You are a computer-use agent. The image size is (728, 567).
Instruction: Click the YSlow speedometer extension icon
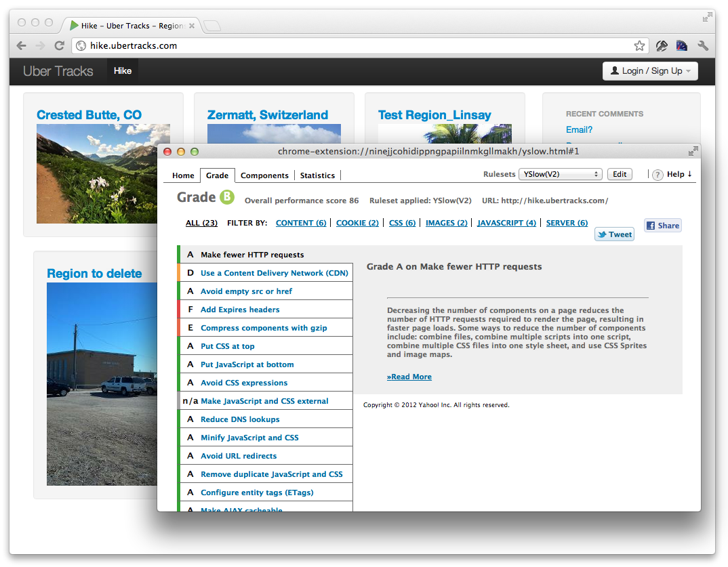682,46
